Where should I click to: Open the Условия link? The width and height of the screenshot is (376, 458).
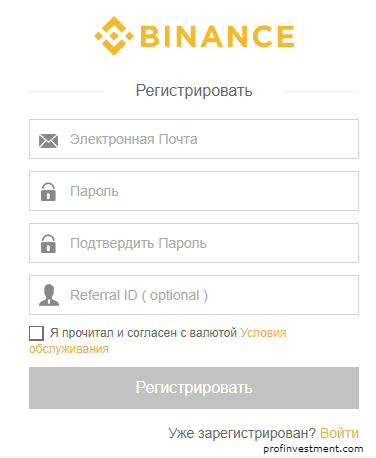tap(263, 333)
